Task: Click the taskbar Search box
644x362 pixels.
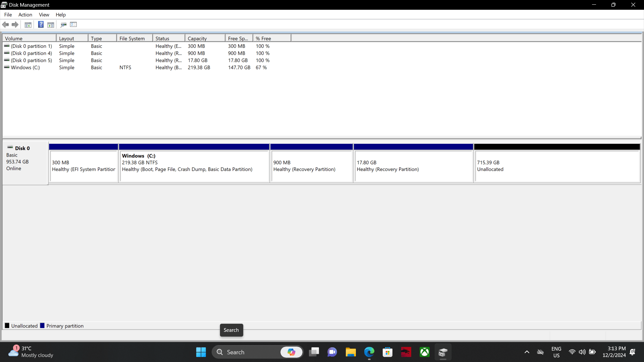Action: click(257, 352)
